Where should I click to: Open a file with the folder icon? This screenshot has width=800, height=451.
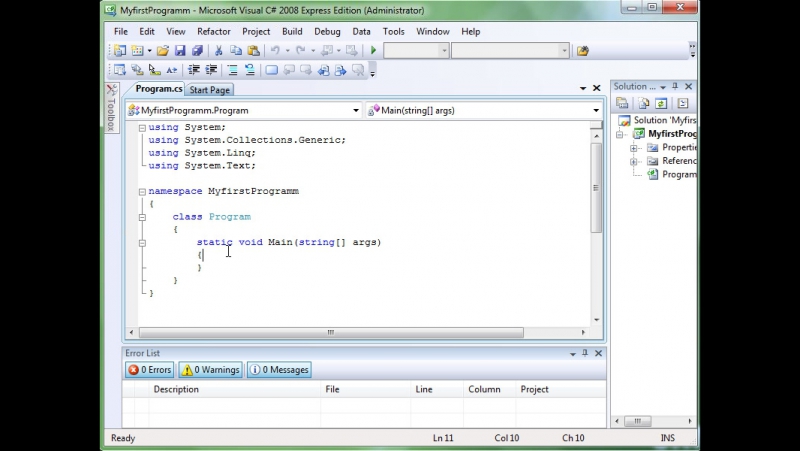tap(163, 51)
